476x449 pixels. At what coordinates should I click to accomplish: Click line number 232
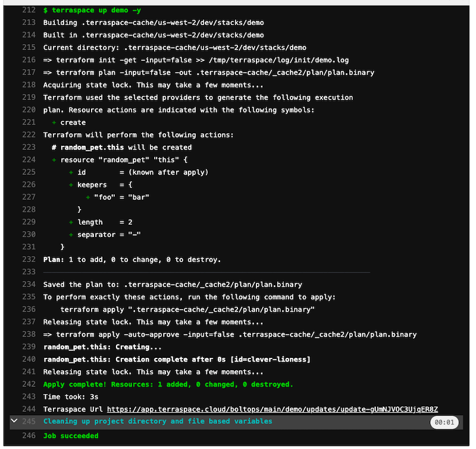tap(29, 259)
